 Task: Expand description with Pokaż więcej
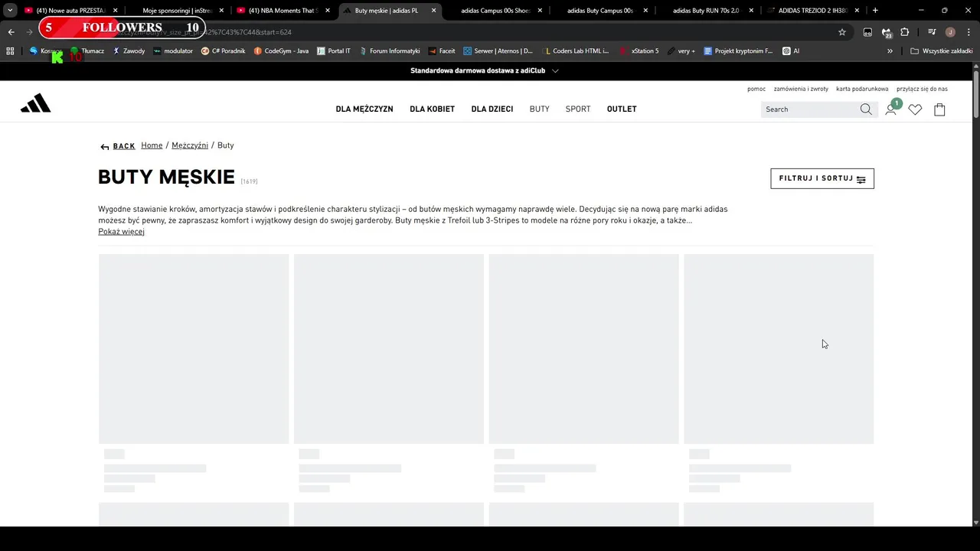pos(121,231)
